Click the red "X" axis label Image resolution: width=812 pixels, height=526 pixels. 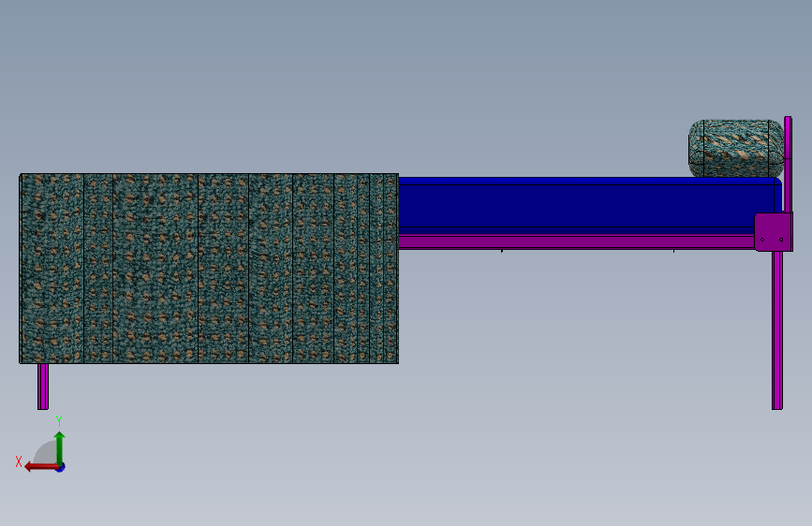click(x=19, y=461)
